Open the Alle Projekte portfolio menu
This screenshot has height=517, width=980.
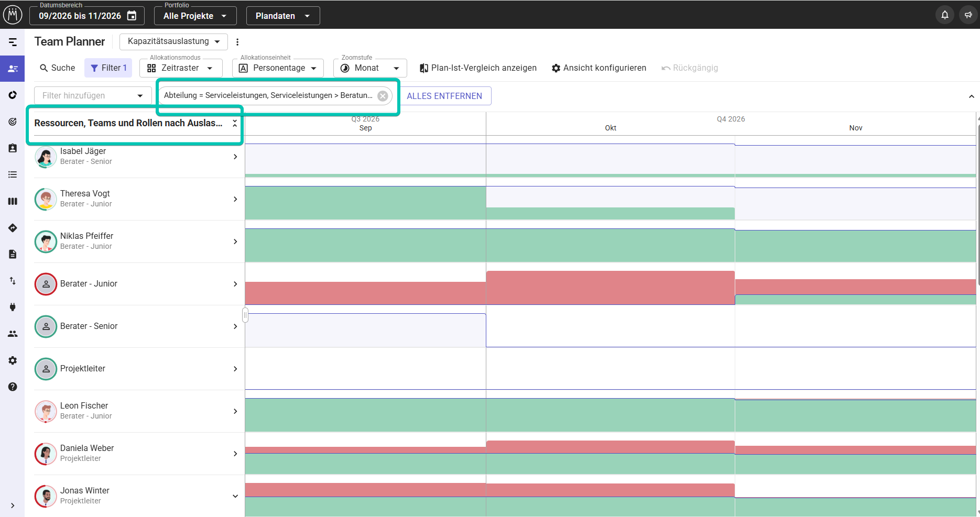pos(195,16)
